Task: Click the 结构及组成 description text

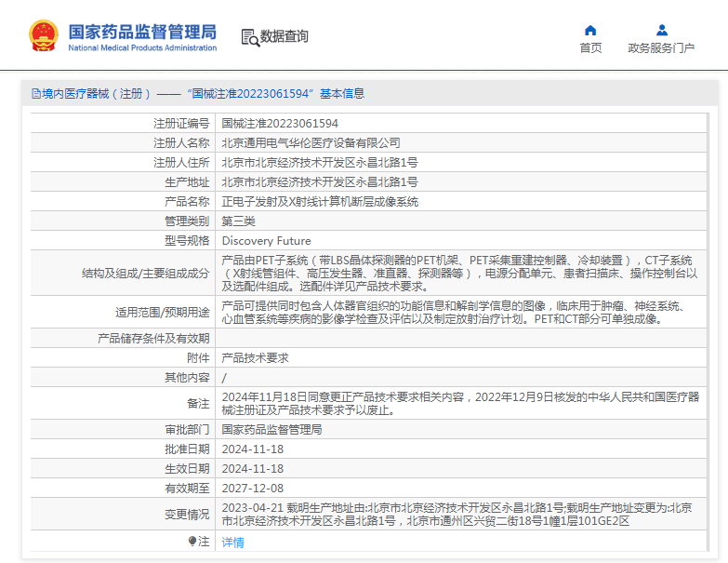Action: click(459, 274)
